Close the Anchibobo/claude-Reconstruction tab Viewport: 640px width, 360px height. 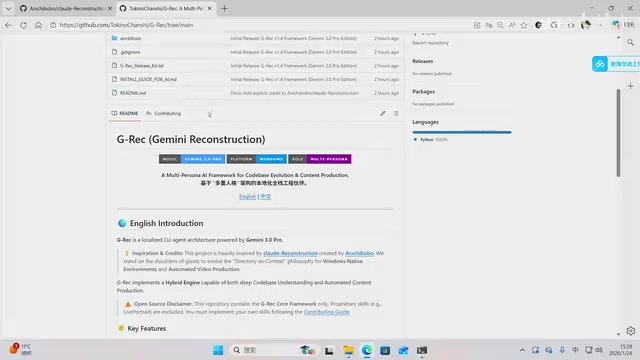(x=110, y=8)
